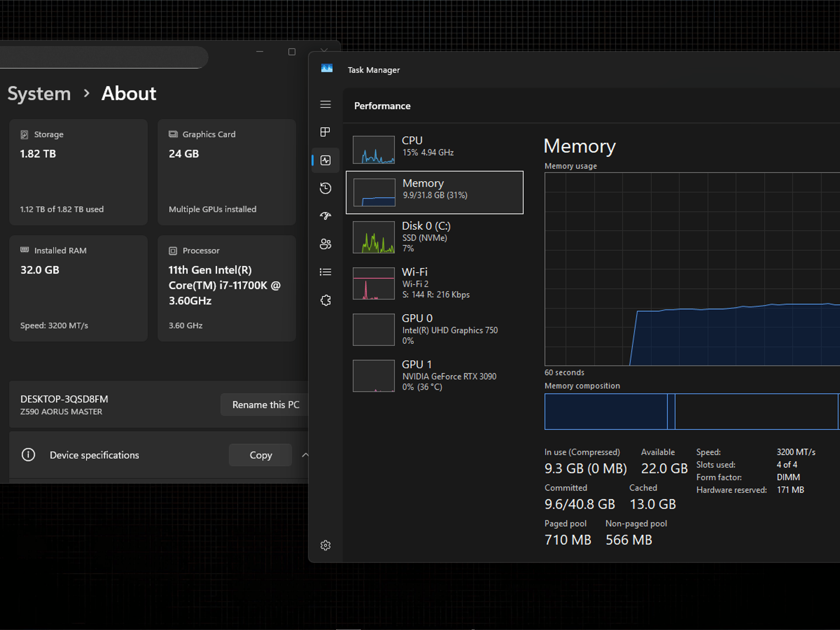Collapse the Device specifications section chevron
This screenshot has width=840, height=630.
305,455
